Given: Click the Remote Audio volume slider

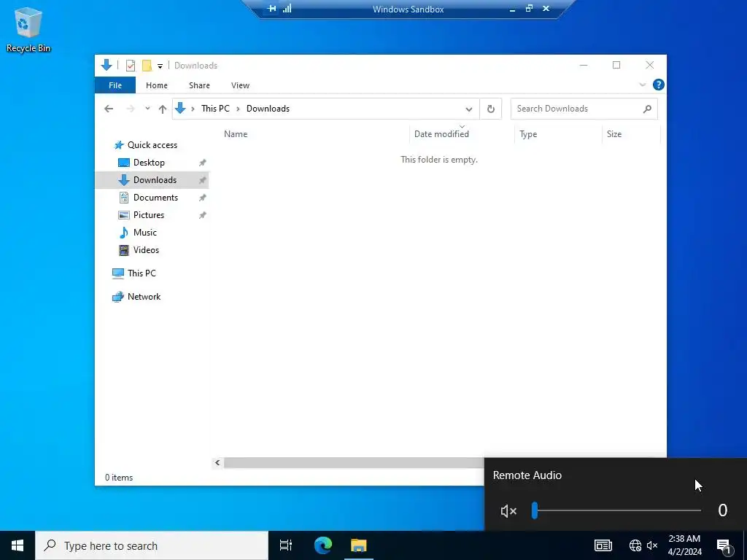Looking at the screenshot, I should 616,510.
